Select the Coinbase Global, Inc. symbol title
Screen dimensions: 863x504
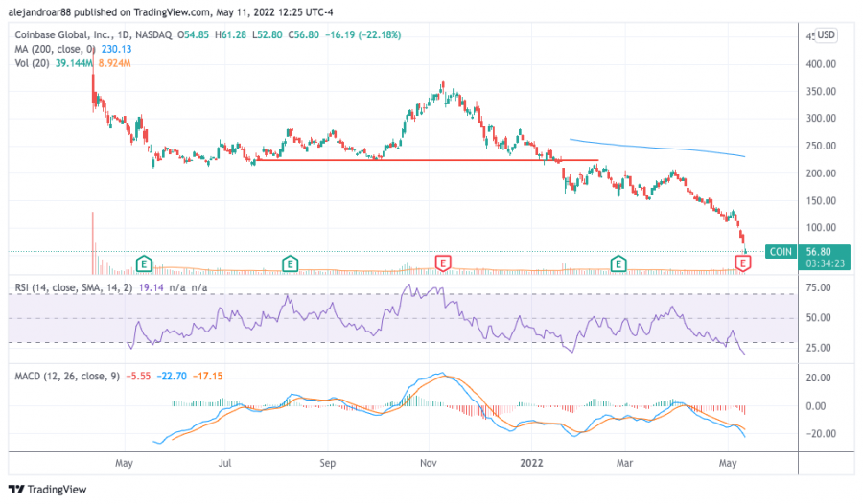[x=62, y=34]
